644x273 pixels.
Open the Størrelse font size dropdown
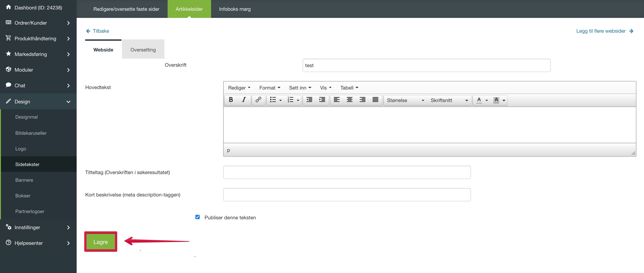(405, 100)
